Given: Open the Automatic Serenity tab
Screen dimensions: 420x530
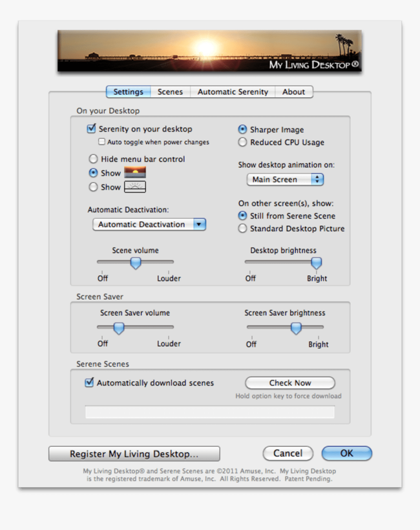Looking at the screenshot, I should point(232,91).
